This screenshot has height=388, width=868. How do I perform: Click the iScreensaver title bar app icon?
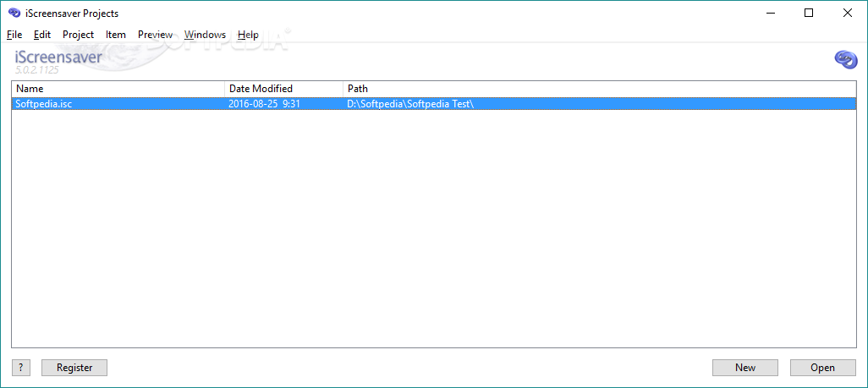click(x=14, y=14)
